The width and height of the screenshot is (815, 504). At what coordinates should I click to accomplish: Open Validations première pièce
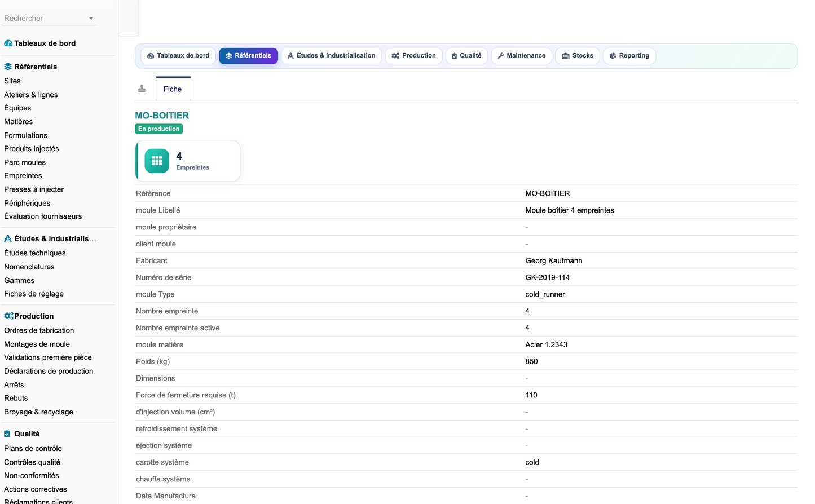tap(48, 357)
